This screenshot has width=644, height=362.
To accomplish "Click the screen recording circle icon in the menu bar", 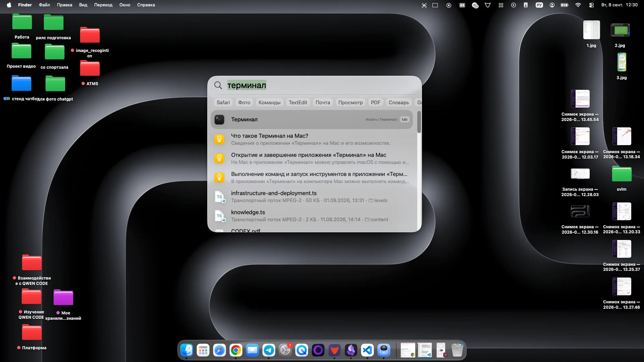I will tap(448, 5).
